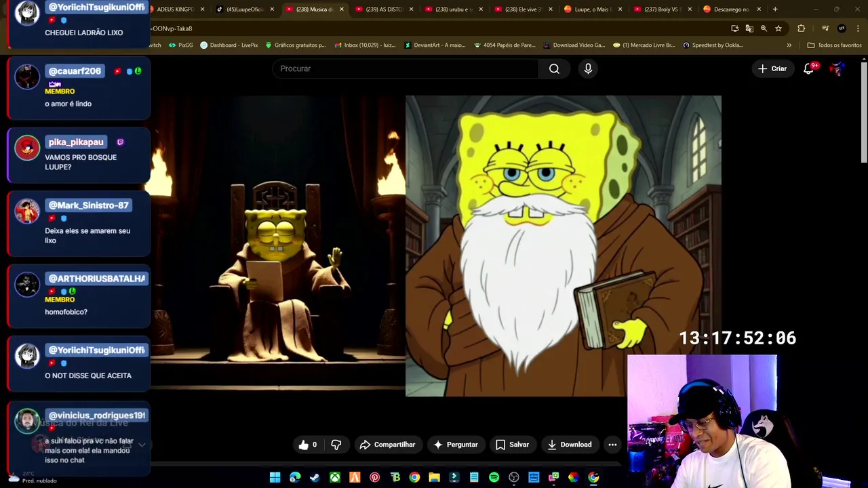The height and width of the screenshot is (488, 868).
Task: Click the bearded SpongeBob video image
Action: [x=564, y=245]
